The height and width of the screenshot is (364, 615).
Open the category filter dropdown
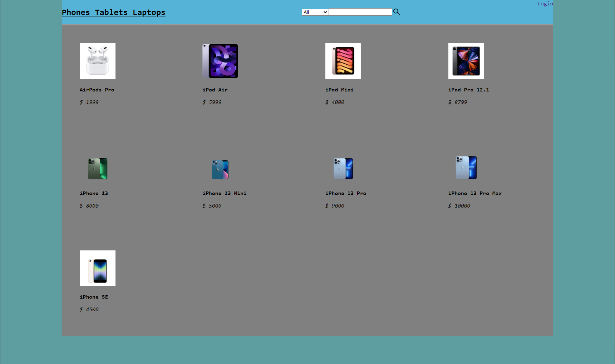click(315, 12)
